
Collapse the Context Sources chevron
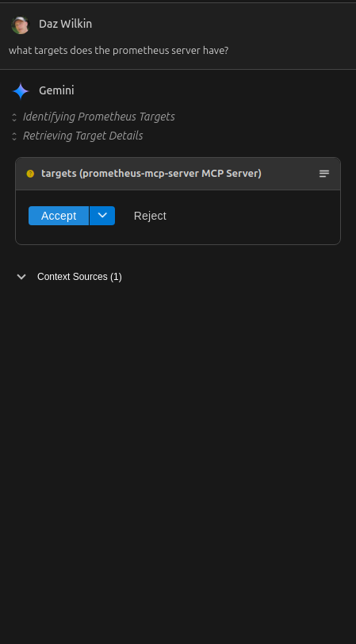point(21,277)
